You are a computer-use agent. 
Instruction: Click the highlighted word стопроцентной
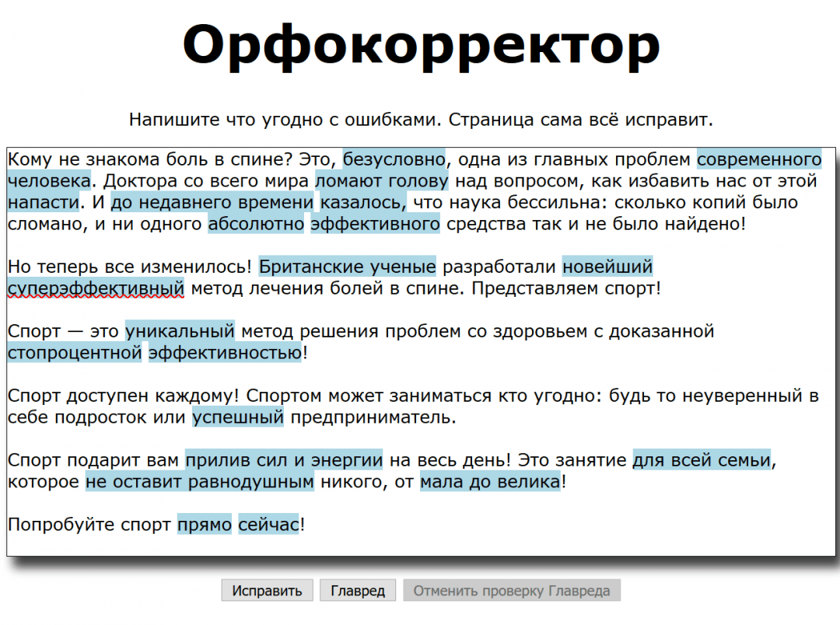click(x=75, y=354)
